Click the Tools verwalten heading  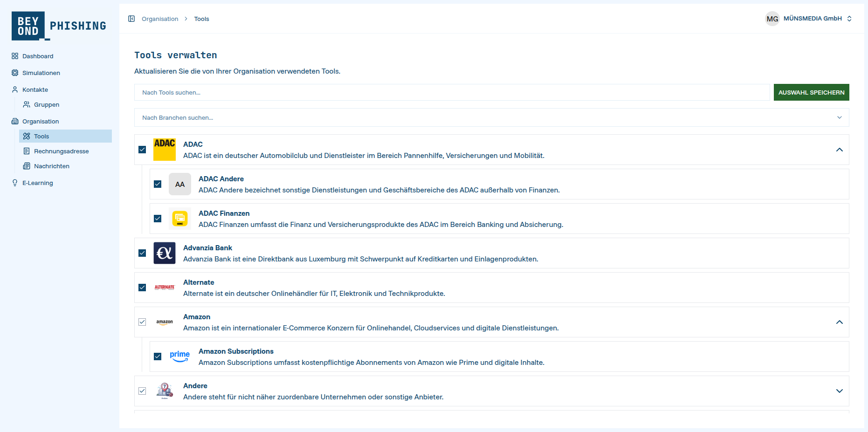tap(176, 55)
